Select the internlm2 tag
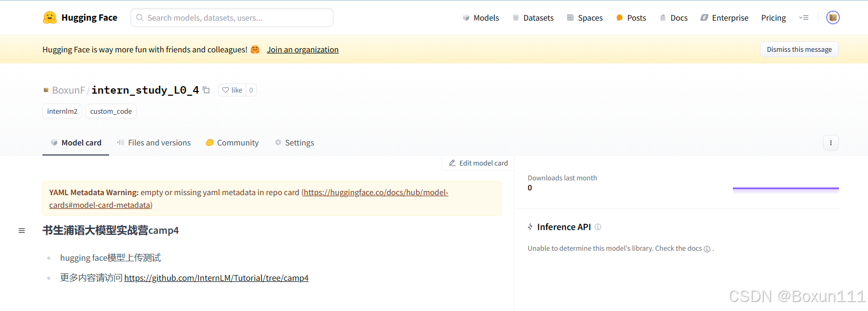The image size is (868, 311). (62, 111)
